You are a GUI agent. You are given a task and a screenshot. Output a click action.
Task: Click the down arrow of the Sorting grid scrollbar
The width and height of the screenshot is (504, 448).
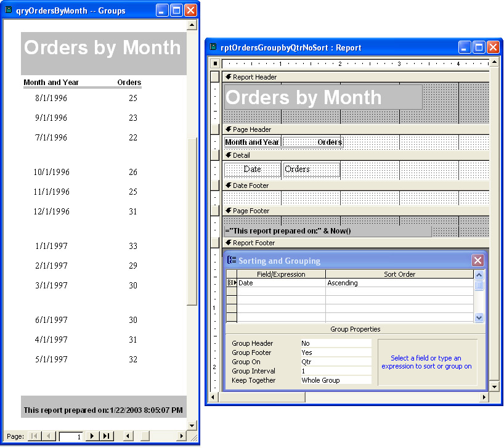click(479, 317)
